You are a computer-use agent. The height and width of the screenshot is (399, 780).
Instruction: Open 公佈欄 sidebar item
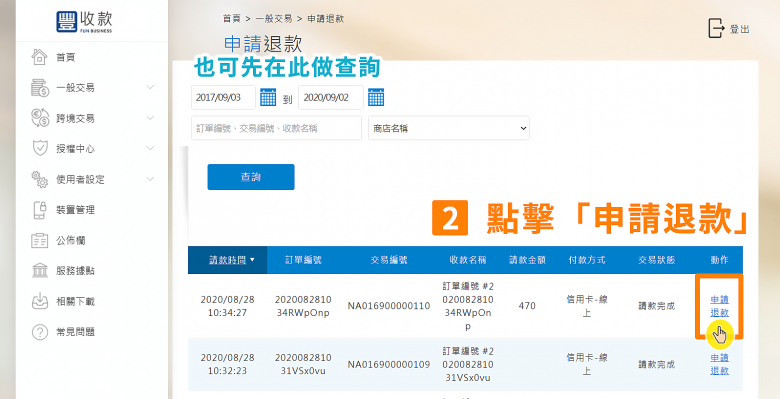click(70, 240)
